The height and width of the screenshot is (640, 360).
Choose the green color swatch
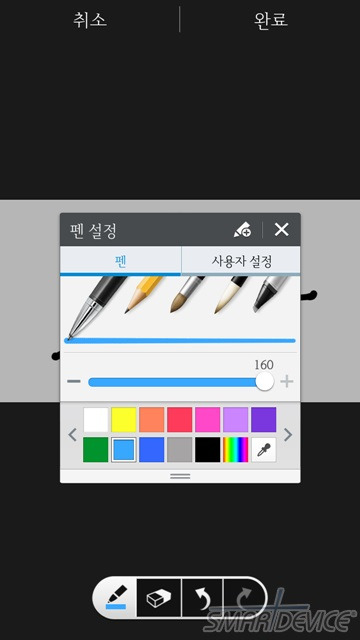[96, 450]
